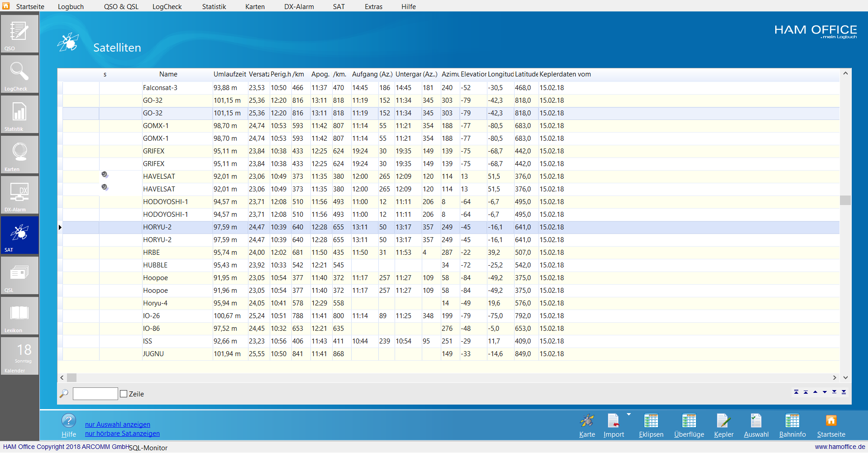Jump to first record navigation arrow
Image resolution: width=868 pixels, height=453 pixels.
[x=796, y=392]
